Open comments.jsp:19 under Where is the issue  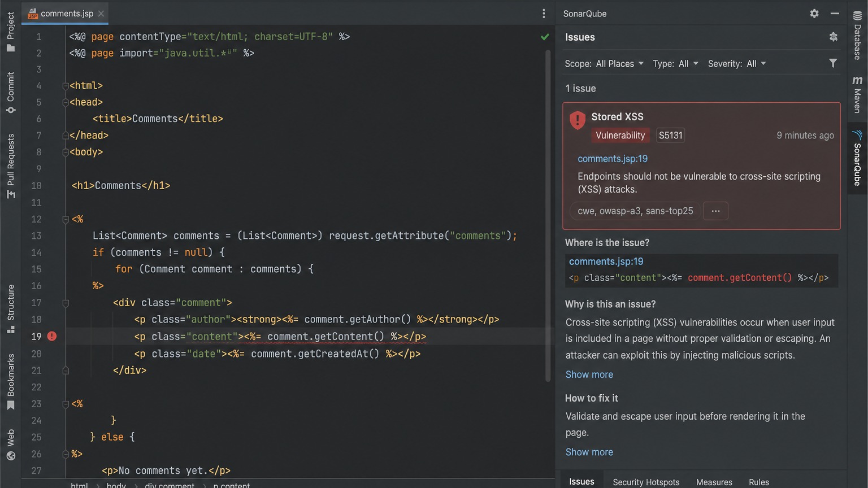606,262
